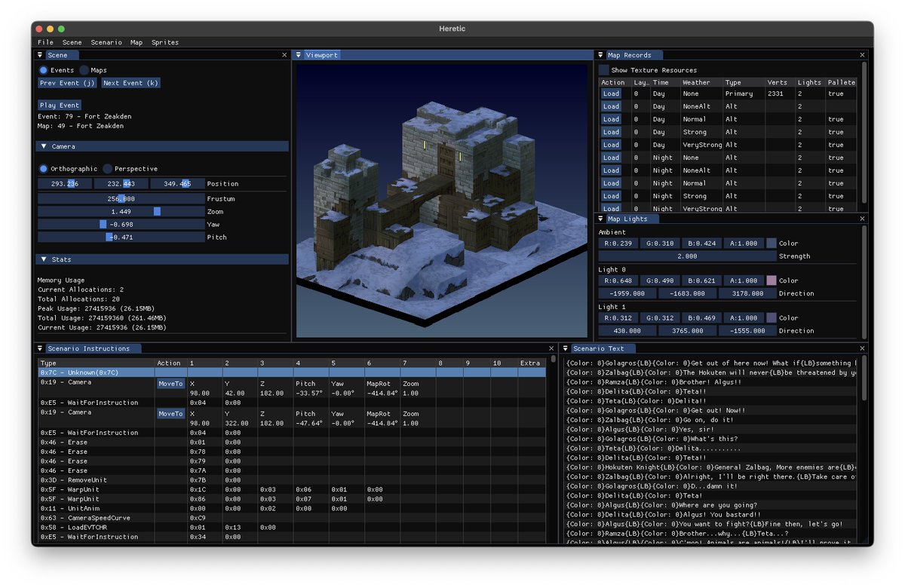The width and height of the screenshot is (905, 588).
Task: Select the 0x7C - Unknown(0x7C) row
Action: [292, 372]
